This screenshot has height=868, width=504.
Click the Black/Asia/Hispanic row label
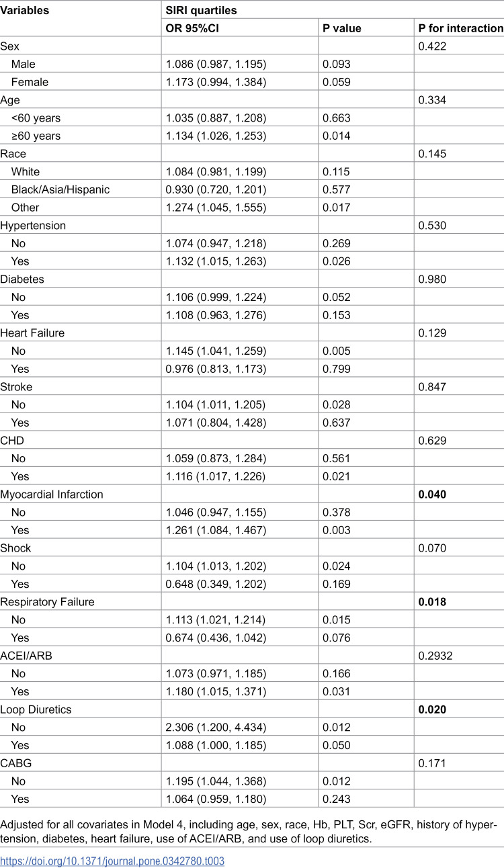pyautogui.click(x=60, y=189)
